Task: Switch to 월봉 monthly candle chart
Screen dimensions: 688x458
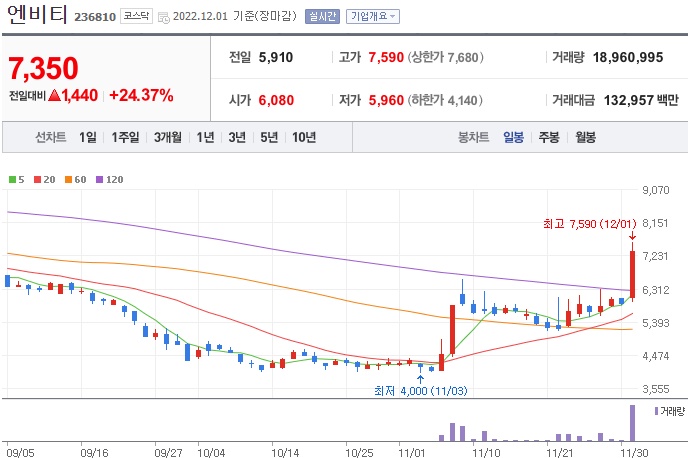Action: pyautogui.click(x=583, y=137)
